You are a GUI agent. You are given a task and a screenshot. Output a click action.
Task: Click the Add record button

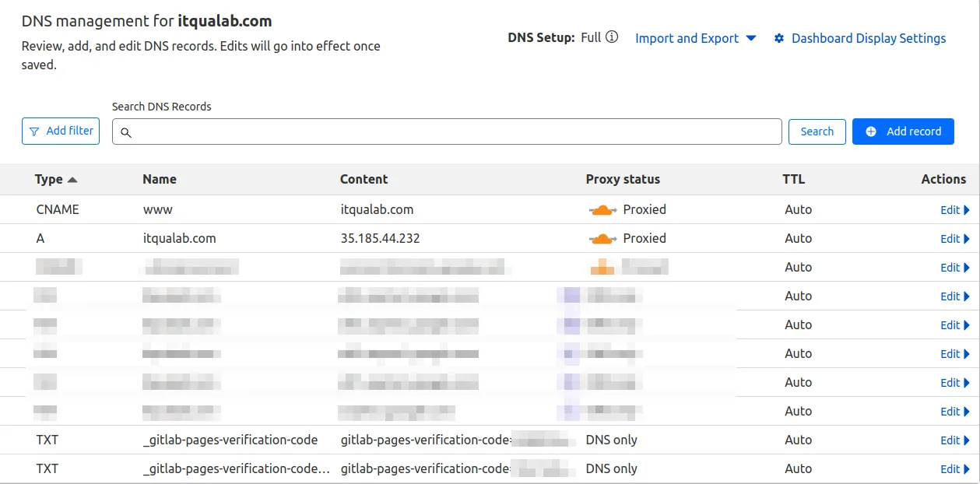[x=903, y=131]
